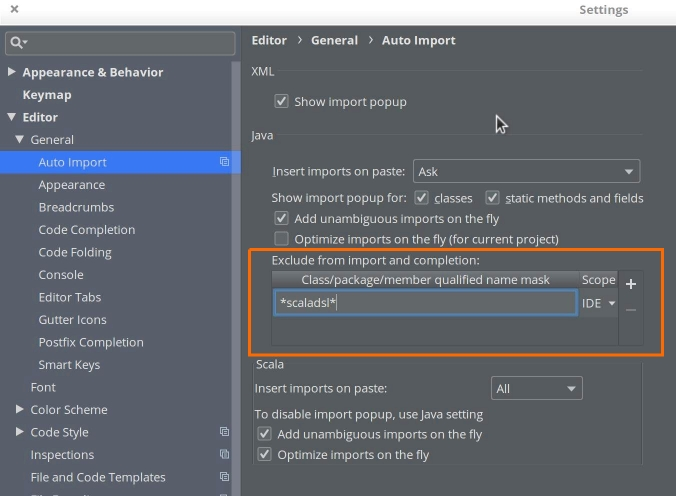Viewport: 676px width, 496px height.
Task: Click the *scaladsl* name mask field
Action: [424, 303]
